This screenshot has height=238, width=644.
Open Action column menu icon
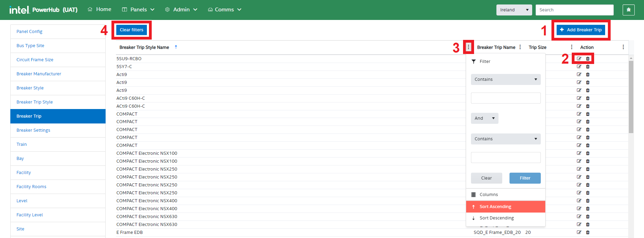pyautogui.click(x=623, y=47)
